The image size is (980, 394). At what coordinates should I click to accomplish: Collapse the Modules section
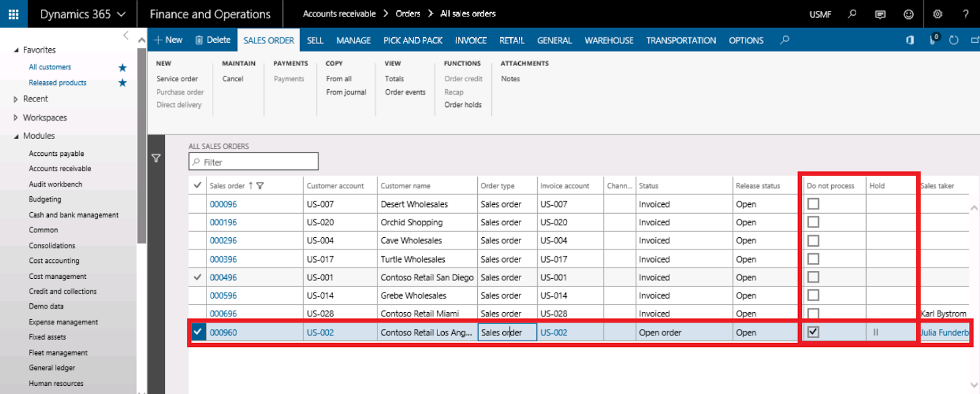coord(17,136)
